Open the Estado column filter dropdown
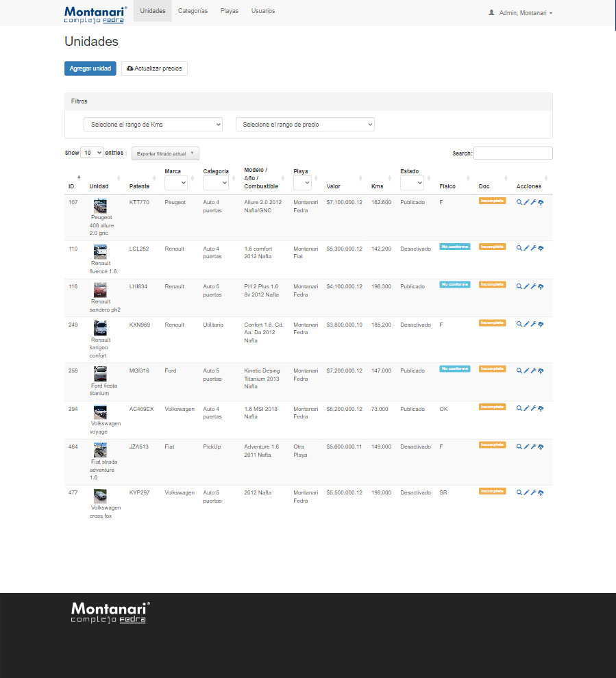This screenshot has height=678, width=616. click(412, 183)
